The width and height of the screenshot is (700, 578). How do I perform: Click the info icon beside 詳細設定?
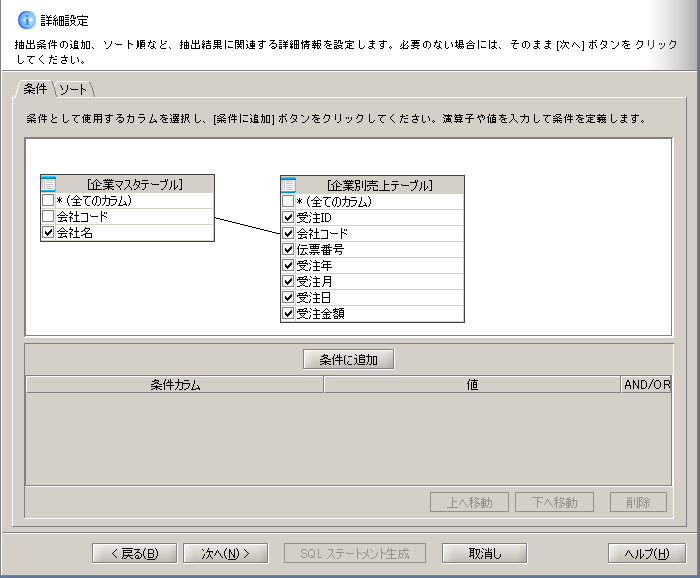click(26, 20)
